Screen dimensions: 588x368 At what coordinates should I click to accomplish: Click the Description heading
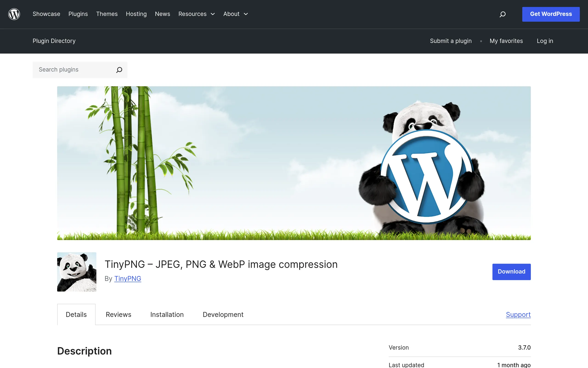84,351
